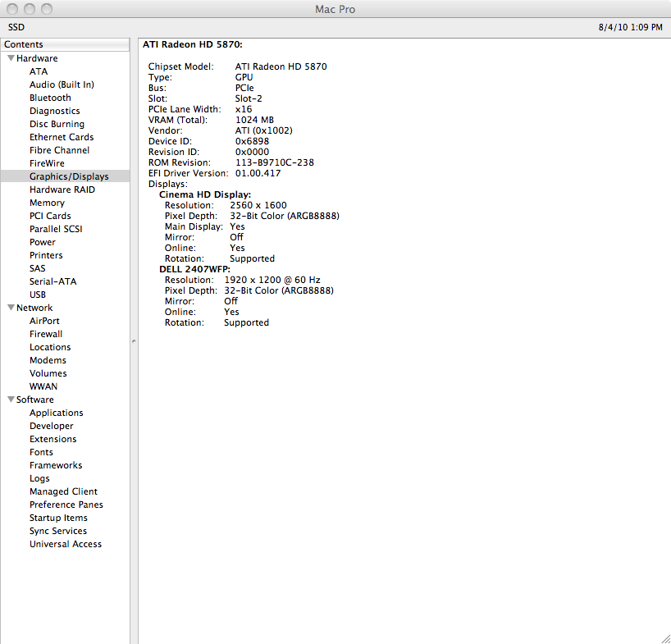Select Startup Items in Software
Screen dimensions: 671x644
point(58,518)
